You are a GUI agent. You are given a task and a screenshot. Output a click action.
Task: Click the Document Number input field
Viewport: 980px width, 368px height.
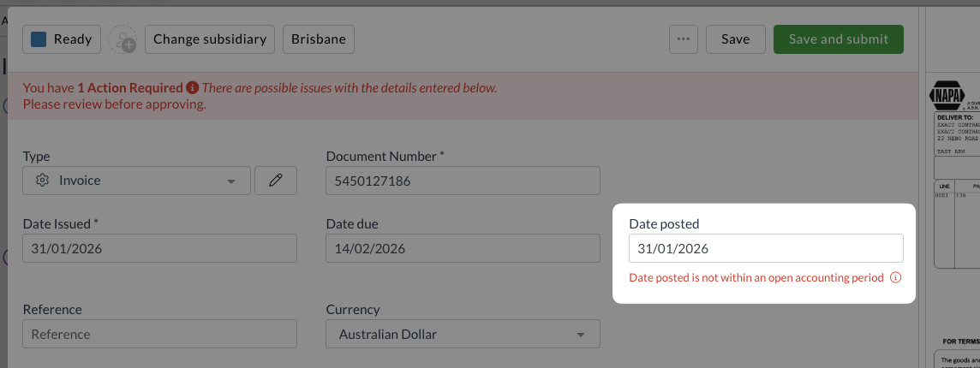pos(463,181)
